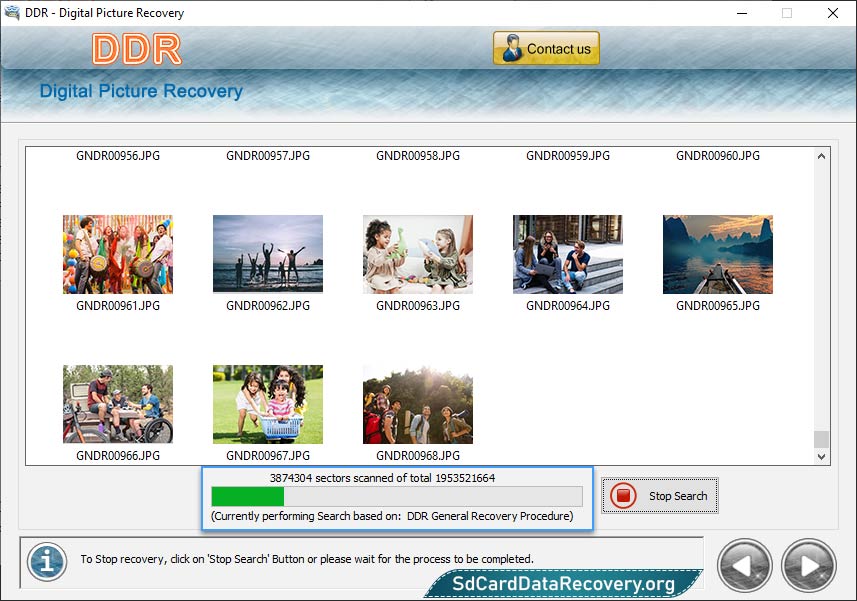
Task: Select the GNDR00966.JPG cyclists photo
Action: coord(118,404)
